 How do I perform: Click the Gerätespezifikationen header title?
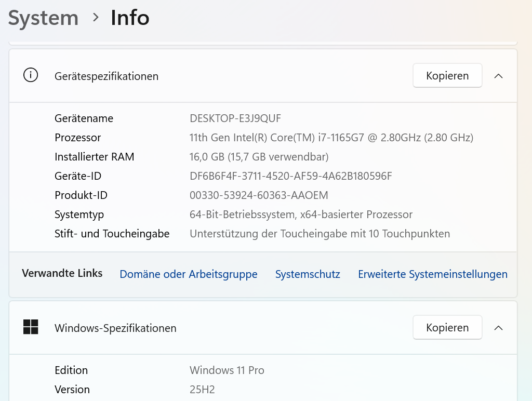tap(106, 76)
